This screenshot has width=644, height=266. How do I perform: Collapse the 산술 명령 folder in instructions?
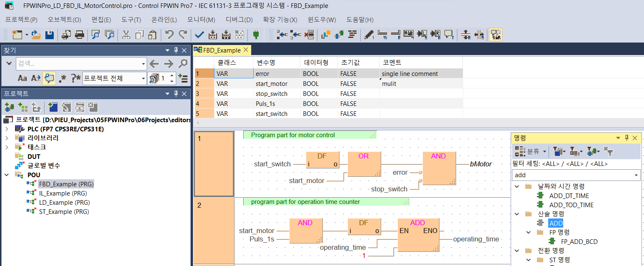[517, 214]
